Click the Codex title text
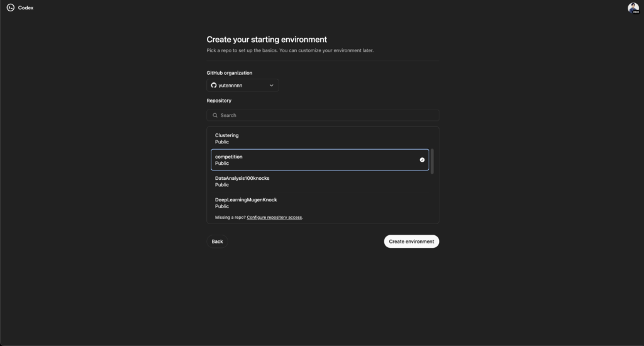 point(25,8)
